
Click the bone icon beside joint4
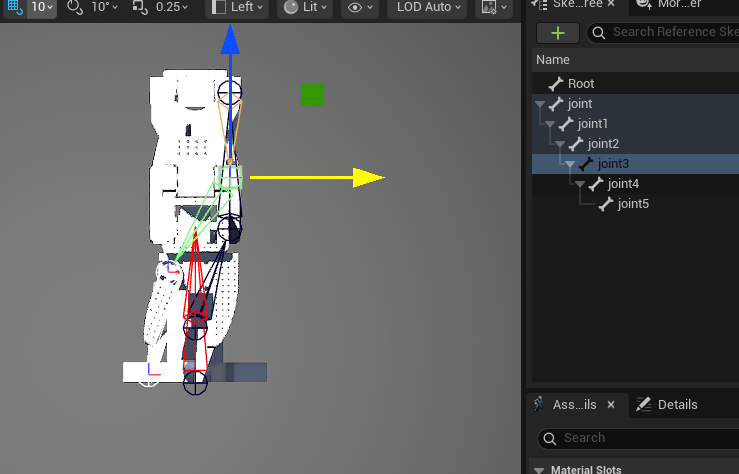596,184
